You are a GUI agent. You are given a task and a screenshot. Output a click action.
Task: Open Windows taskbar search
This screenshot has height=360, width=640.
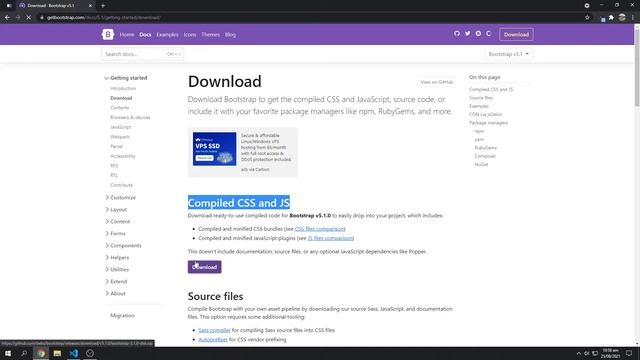click(x=24, y=353)
